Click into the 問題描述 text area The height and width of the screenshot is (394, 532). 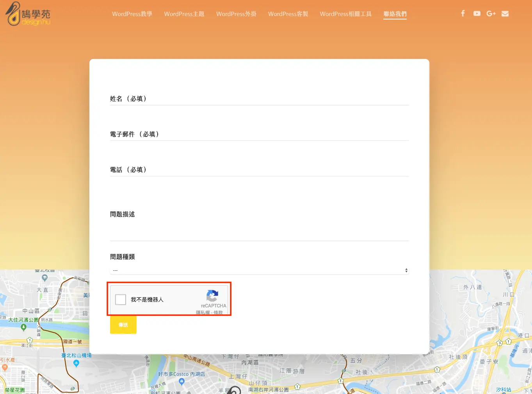(259, 225)
